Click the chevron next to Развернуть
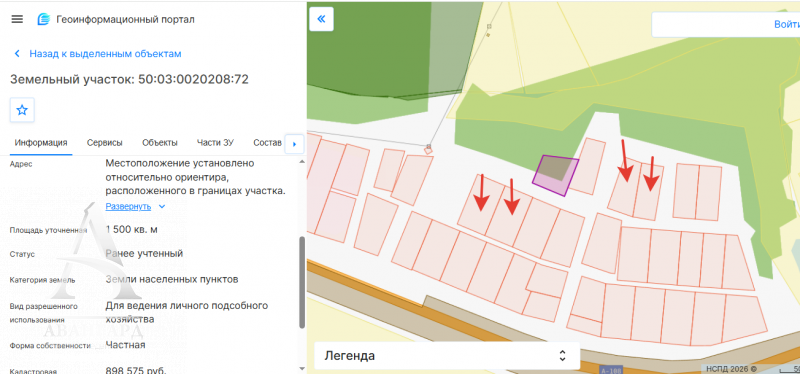This screenshot has height=374, width=800. 162,206
